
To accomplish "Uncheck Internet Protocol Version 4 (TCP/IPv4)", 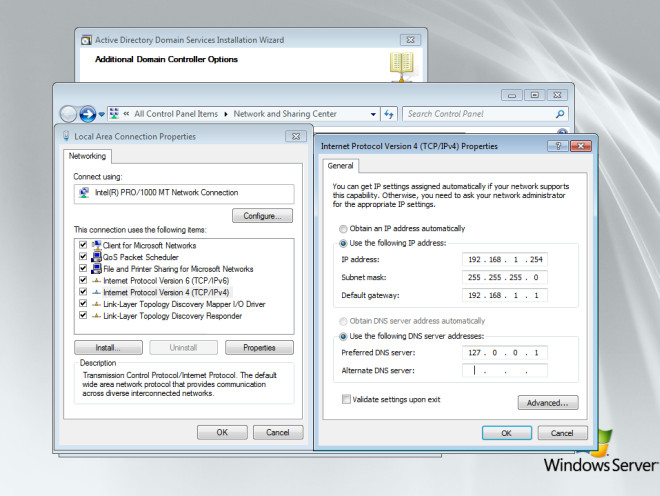I will point(83,292).
